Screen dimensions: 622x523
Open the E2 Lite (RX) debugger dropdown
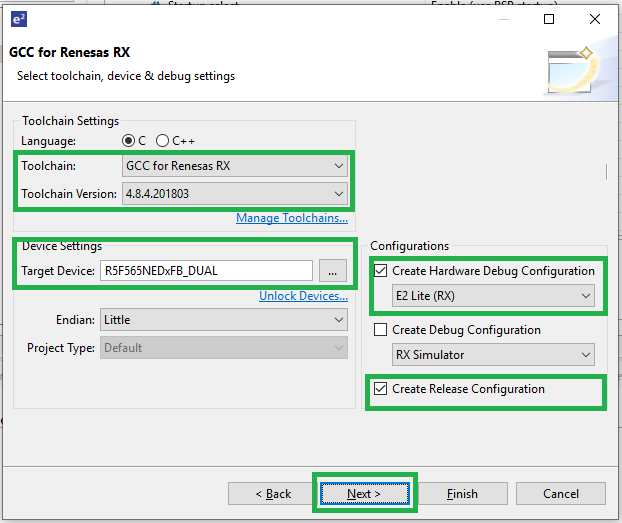pyautogui.click(x=493, y=296)
